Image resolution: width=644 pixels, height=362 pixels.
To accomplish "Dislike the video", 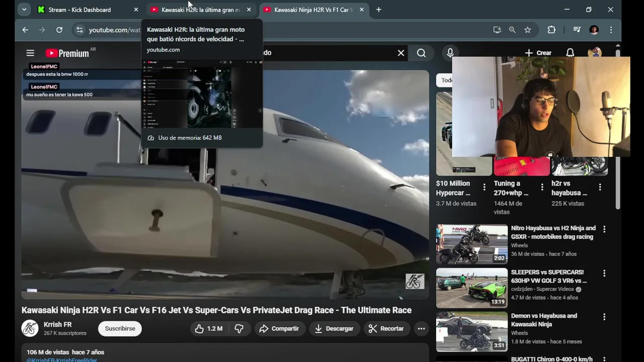I will click(239, 328).
